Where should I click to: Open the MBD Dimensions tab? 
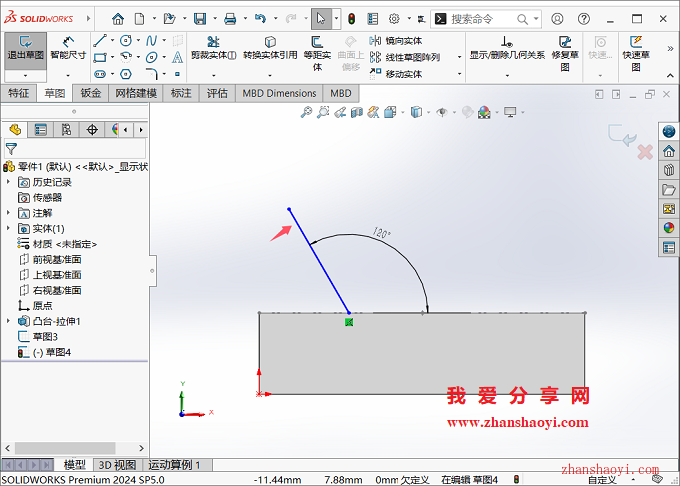(x=279, y=93)
